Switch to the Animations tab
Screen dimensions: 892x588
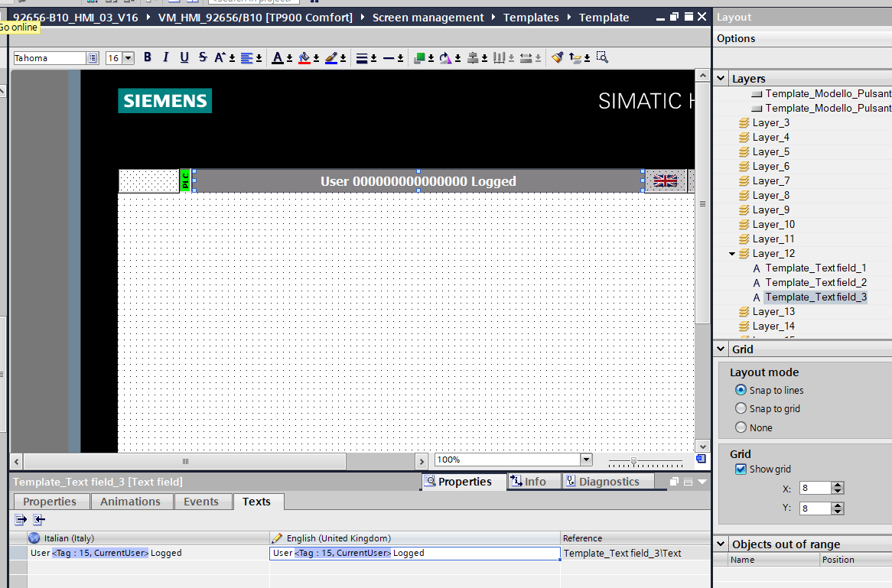point(130,502)
